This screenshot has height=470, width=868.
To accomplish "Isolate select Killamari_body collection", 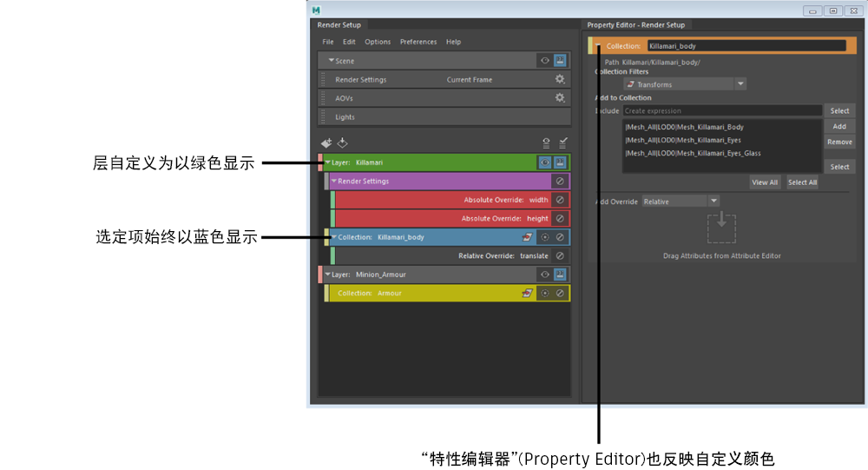I will pos(545,237).
